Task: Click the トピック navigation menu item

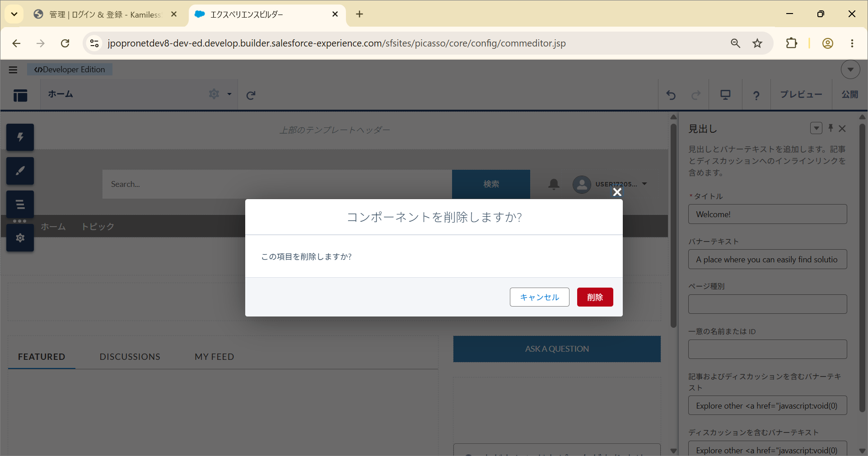Action: coord(98,226)
